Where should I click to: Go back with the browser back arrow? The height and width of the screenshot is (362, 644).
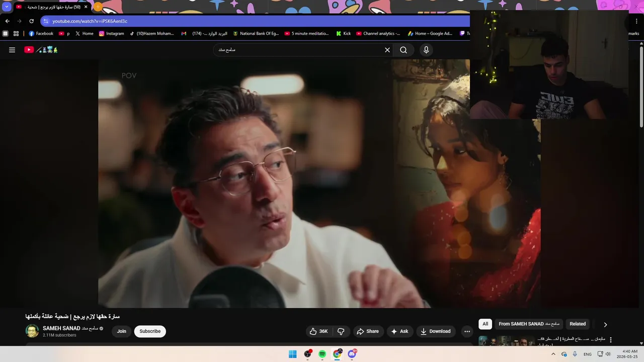click(x=7, y=21)
